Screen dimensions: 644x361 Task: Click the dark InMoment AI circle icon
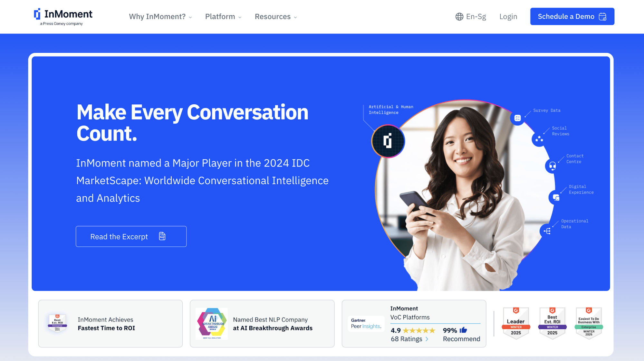tap(388, 141)
